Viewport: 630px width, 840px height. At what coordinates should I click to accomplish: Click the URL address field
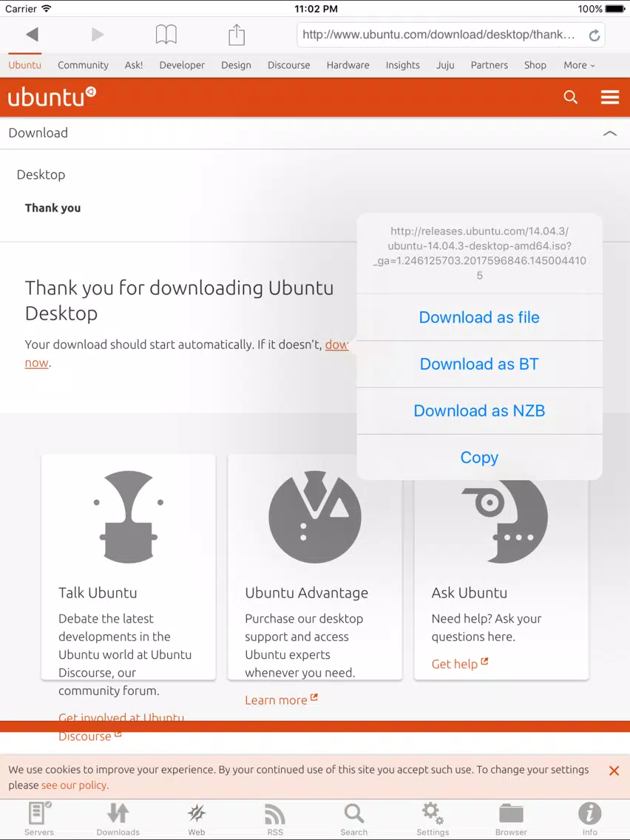coord(450,35)
